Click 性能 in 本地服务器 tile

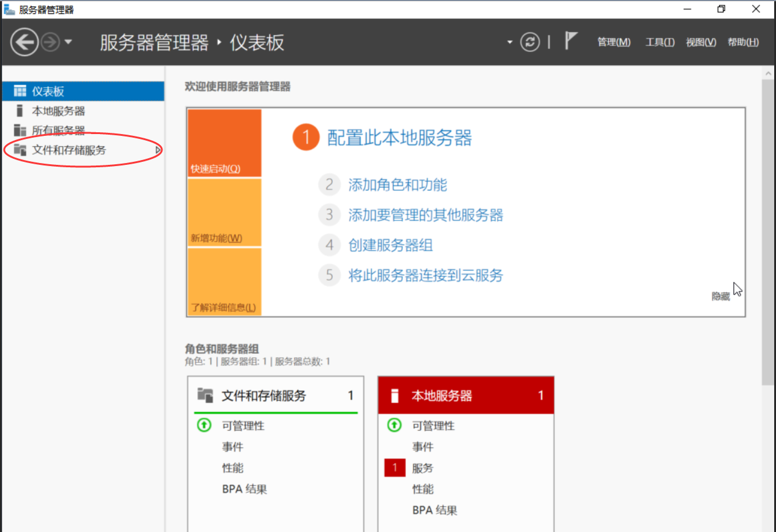(x=423, y=489)
